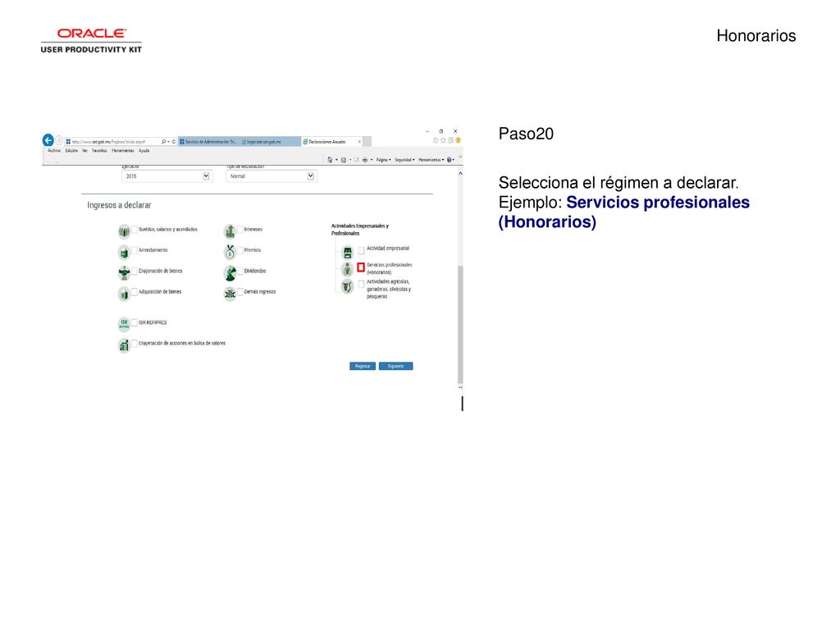The image size is (840, 630).
Task: Click the Premios medal icon
Action: click(x=230, y=252)
